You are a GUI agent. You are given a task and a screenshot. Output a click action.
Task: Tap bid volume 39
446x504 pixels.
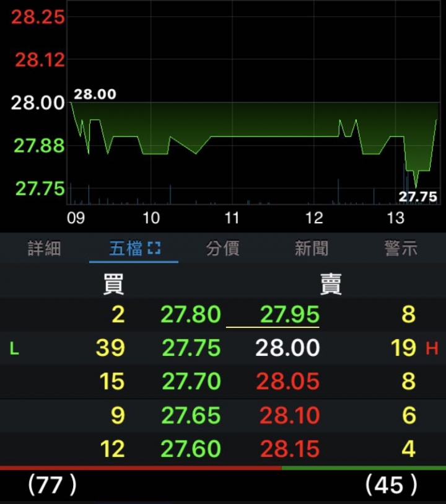click(110, 348)
